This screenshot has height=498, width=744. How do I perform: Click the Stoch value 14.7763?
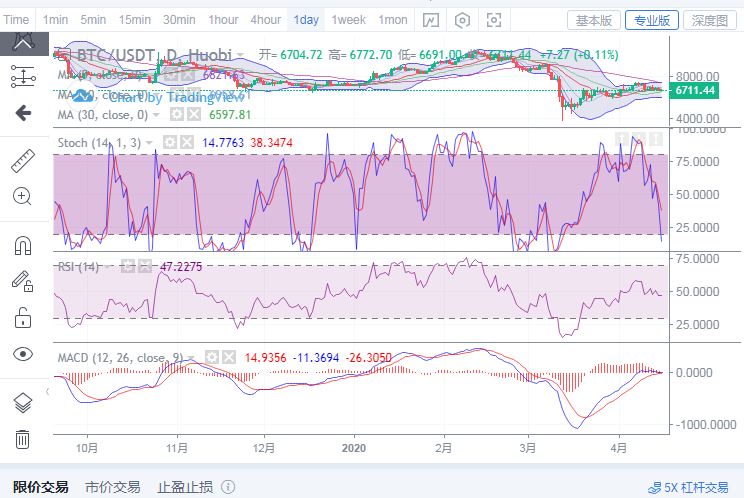click(x=223, y=143)
